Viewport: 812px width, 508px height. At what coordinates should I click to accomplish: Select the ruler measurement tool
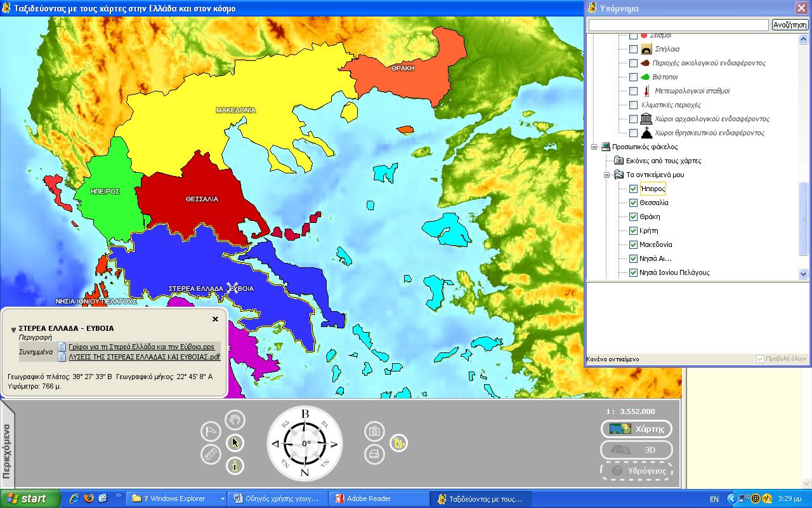(x=211, y=454)
